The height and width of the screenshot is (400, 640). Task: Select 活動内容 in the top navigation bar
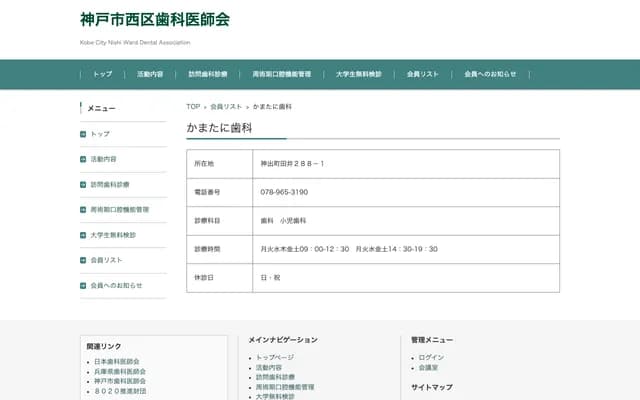(x=150, y=74)
